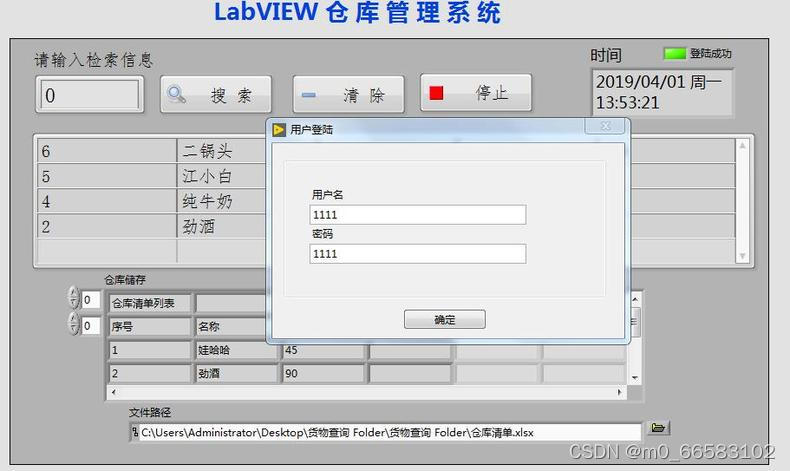
Task: Click the file path field for 仓库清单.xlsx
Action: pos(385,432)
